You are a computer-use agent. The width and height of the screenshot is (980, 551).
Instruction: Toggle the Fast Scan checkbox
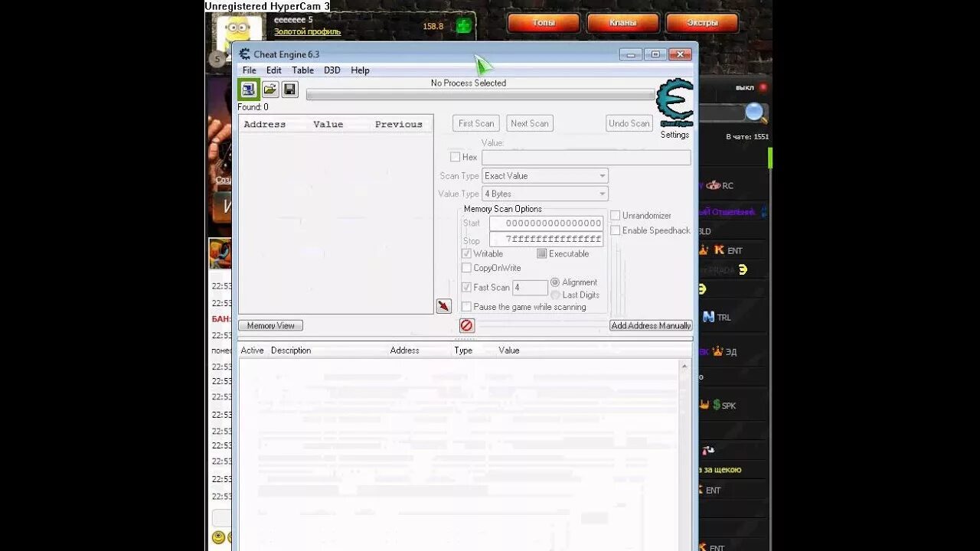(x=466, y=287)
